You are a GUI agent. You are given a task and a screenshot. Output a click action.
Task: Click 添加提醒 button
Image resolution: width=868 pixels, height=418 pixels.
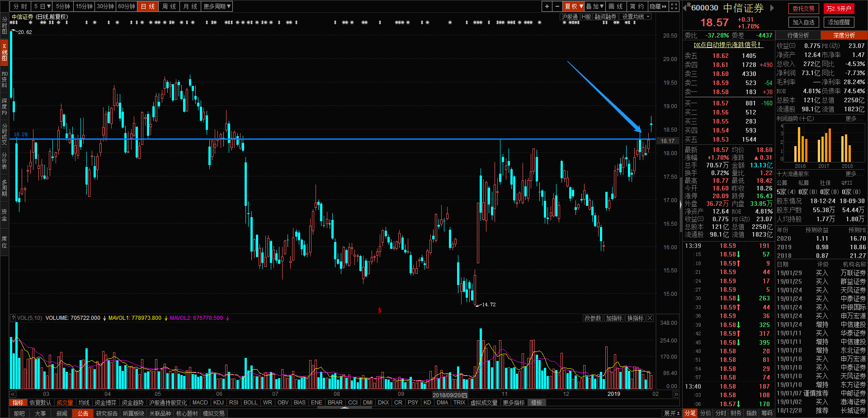[x=839, y=22]
